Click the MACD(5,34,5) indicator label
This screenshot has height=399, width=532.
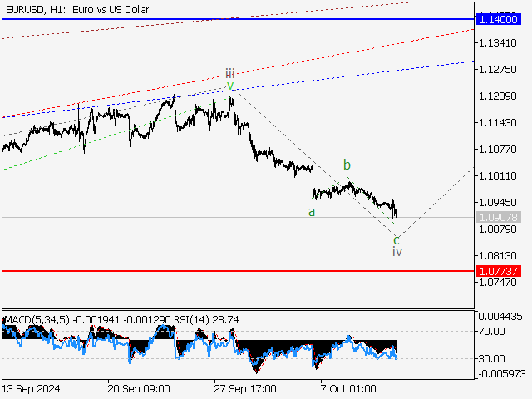[36, 319]
